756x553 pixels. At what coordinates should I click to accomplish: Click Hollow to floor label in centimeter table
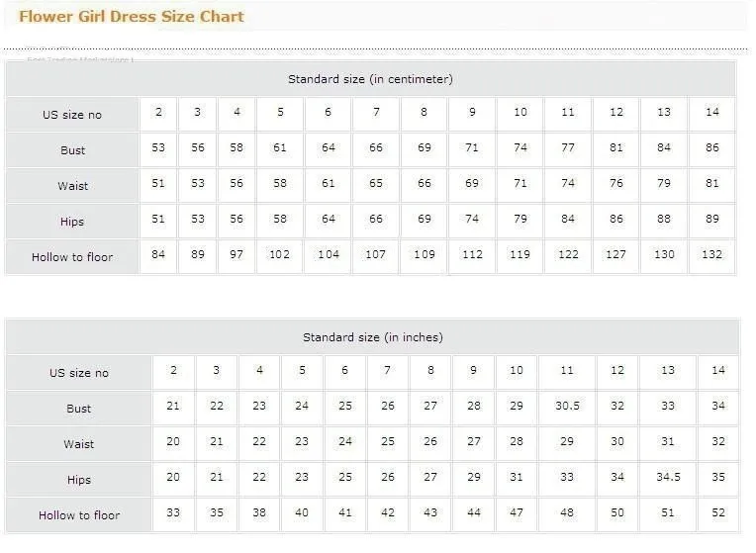click(72, 257)
